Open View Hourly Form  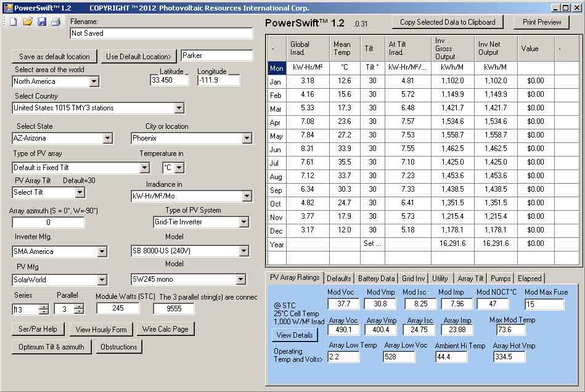(101, 330)
